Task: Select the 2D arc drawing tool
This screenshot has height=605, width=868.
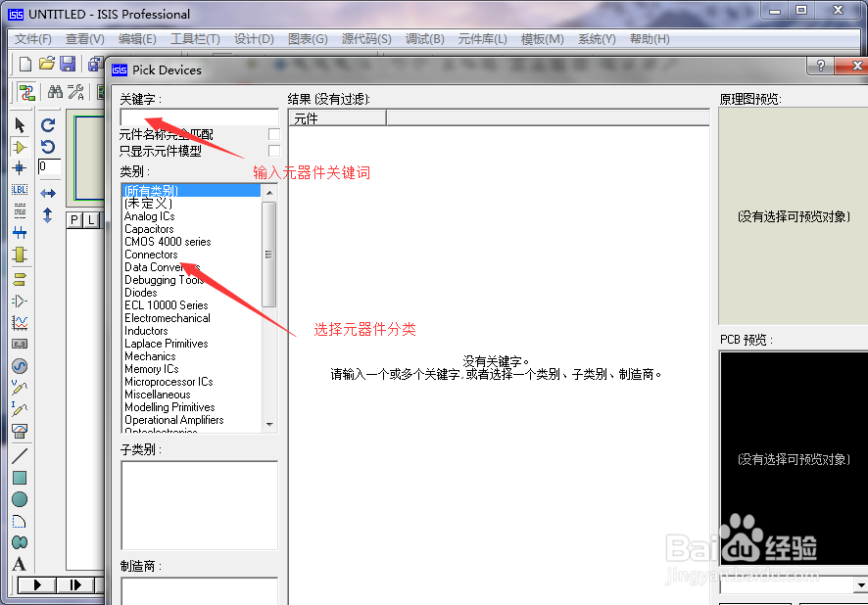Action: [x=20, y=521]
